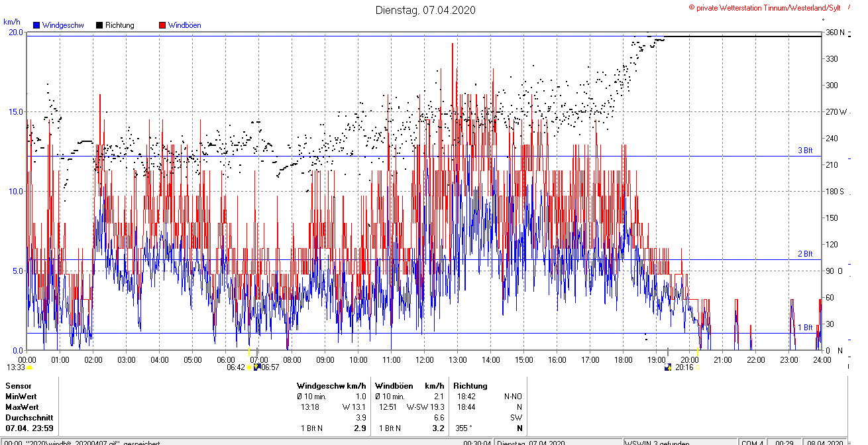Click the 12:00 time axis label
868x445 pixels.
[x=425, y=360]
